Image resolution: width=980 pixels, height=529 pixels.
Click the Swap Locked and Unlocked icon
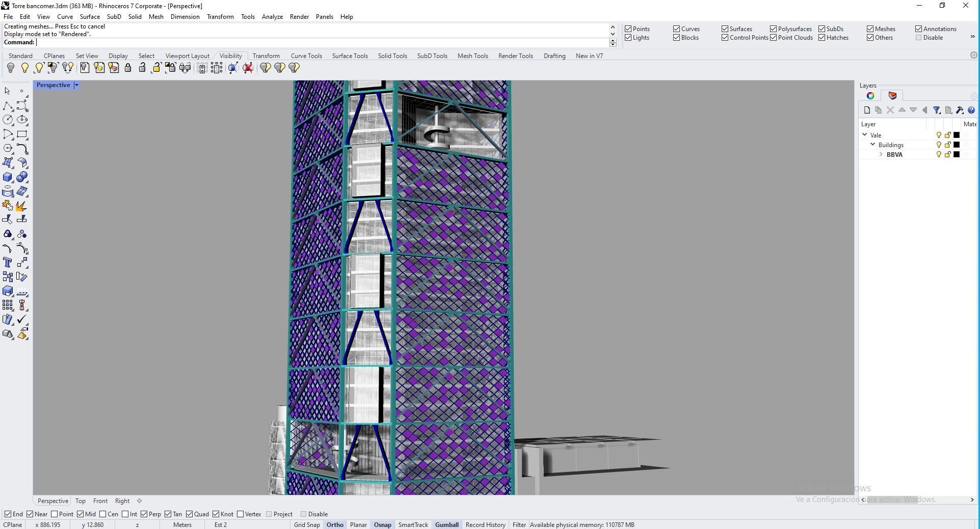[184, 68]
